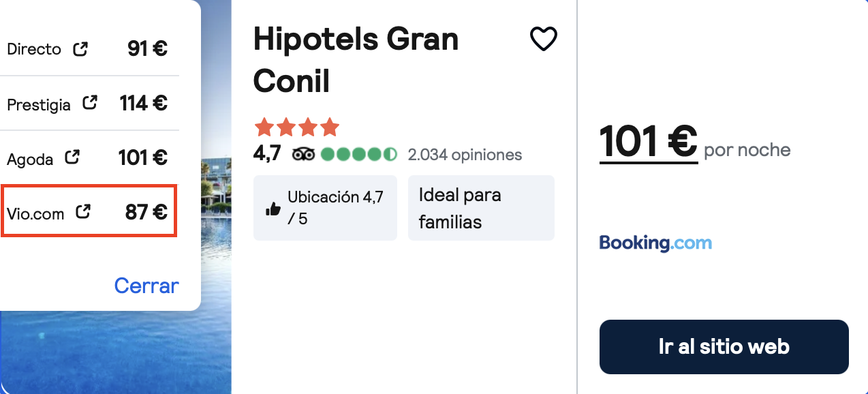Viewport: 868px width, 394px height.
Task: Open external link icon beside Vio.com
Action: click(x=82, y=211)
